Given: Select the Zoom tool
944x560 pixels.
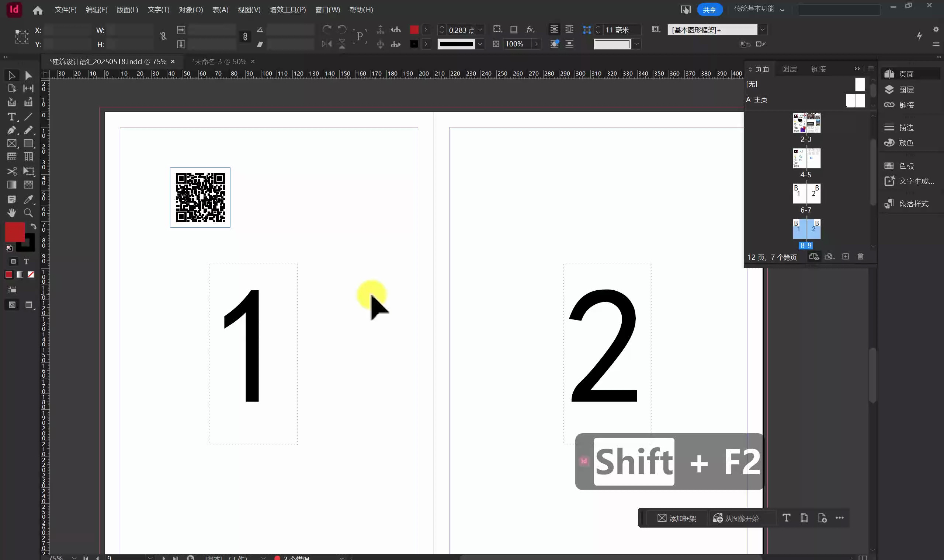Looking at the screenshot, I should (28, 213).
